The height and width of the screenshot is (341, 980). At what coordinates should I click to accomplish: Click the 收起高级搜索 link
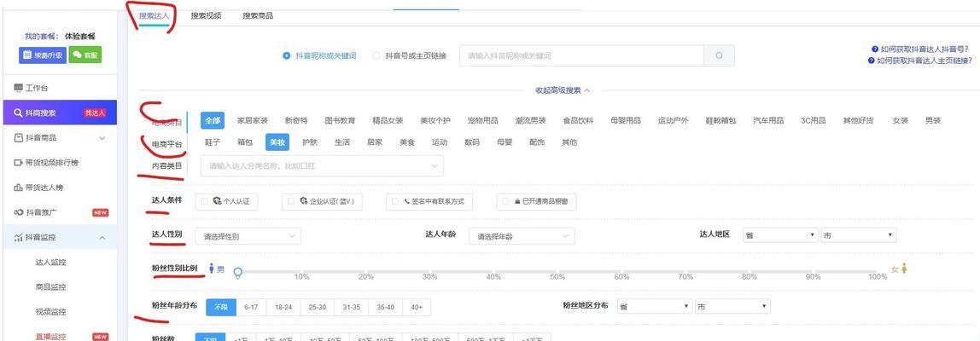pos(563,90)
